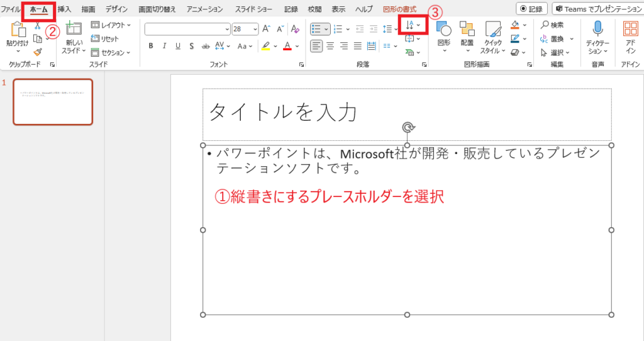Open the Arrange (配置) menu
The width and height of the screenshot is (644, 341).
point(467,37)
